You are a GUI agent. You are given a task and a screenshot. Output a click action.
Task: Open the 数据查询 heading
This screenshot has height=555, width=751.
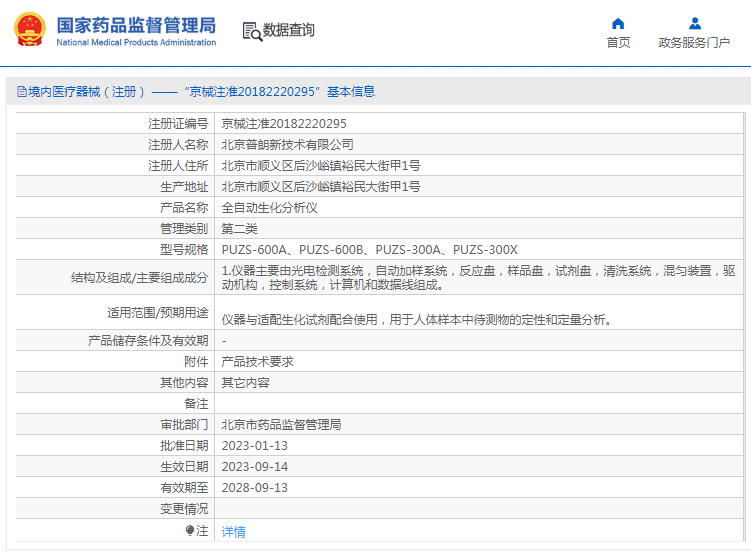(x=288, y=30)
